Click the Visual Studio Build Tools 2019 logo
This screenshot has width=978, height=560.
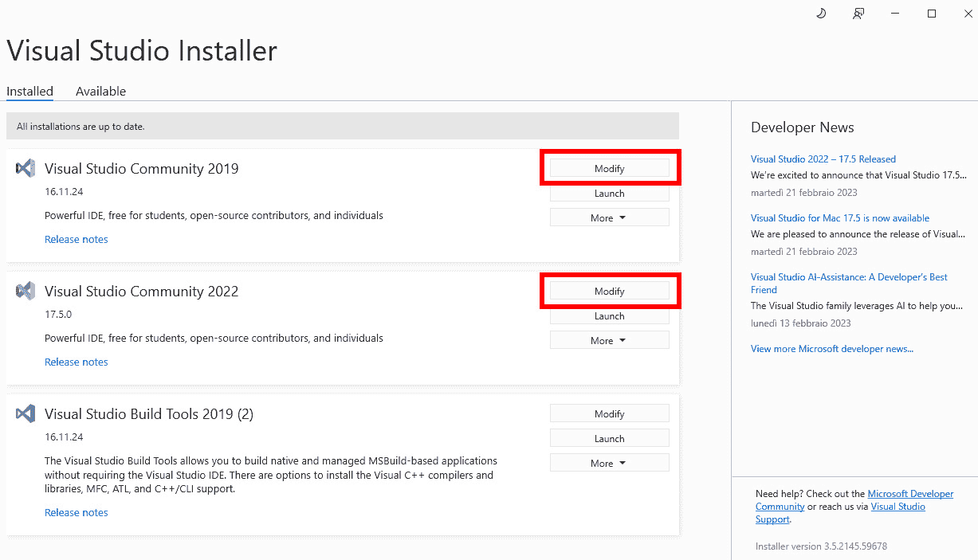pyautogui.click(x=25, y=413)
